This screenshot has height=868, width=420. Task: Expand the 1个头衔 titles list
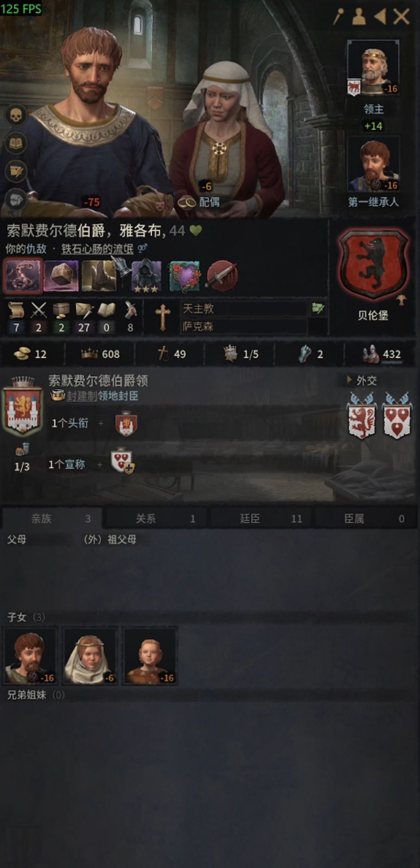pyautogui.click(x=70, y=423)
